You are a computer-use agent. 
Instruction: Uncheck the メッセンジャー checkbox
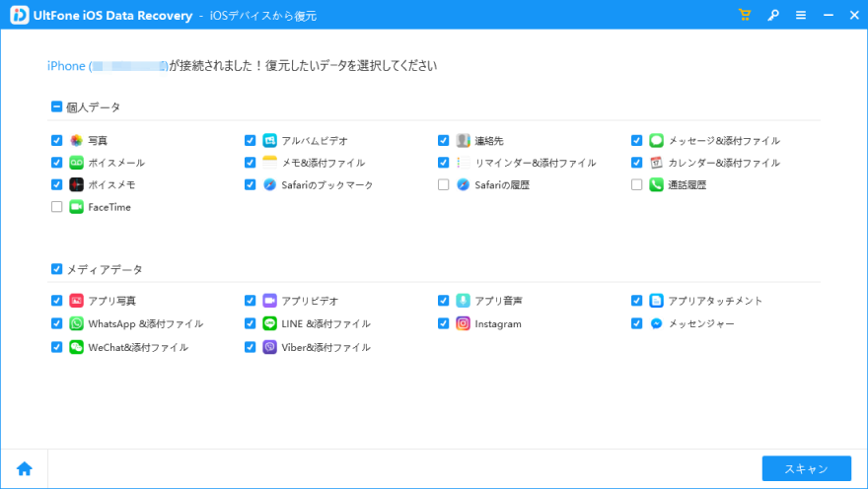(636, 323)
